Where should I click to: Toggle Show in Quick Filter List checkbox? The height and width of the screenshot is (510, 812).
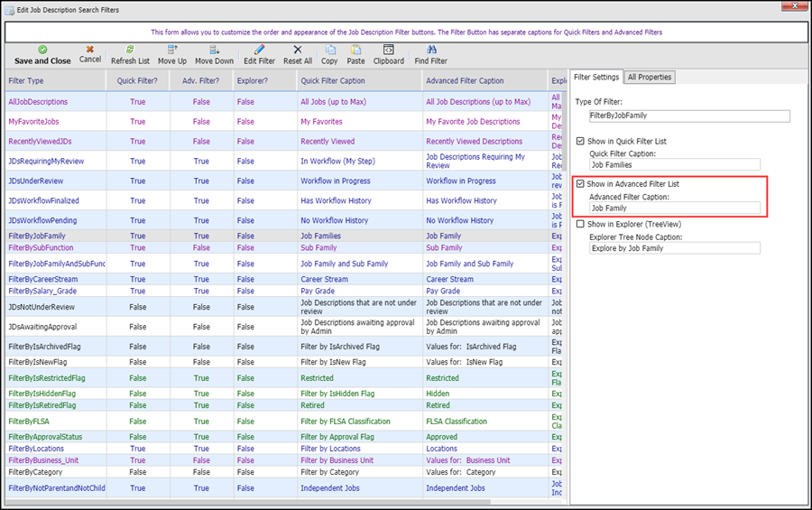tap(581, 142)
